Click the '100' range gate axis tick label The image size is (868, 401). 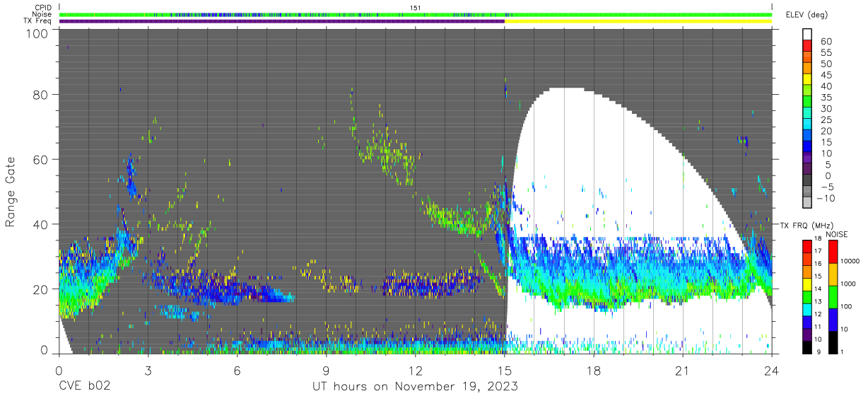tap(37, 33)
